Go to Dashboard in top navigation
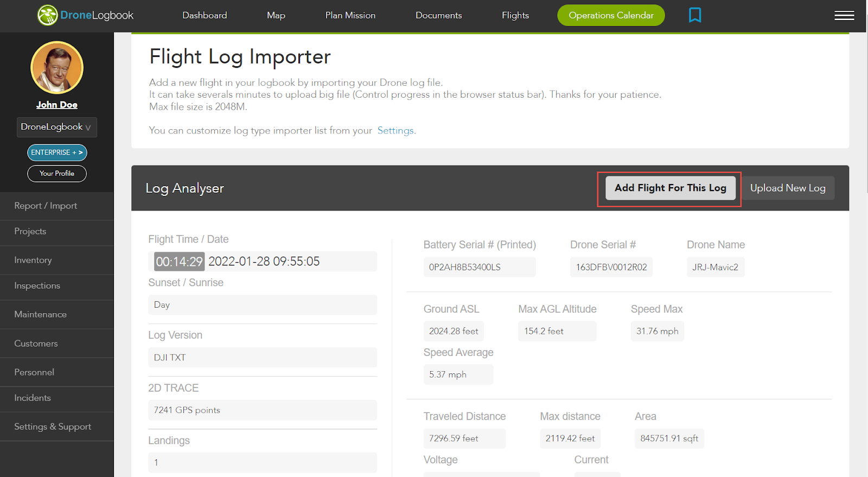Screen dimensions: 868x477 point(205,15)
